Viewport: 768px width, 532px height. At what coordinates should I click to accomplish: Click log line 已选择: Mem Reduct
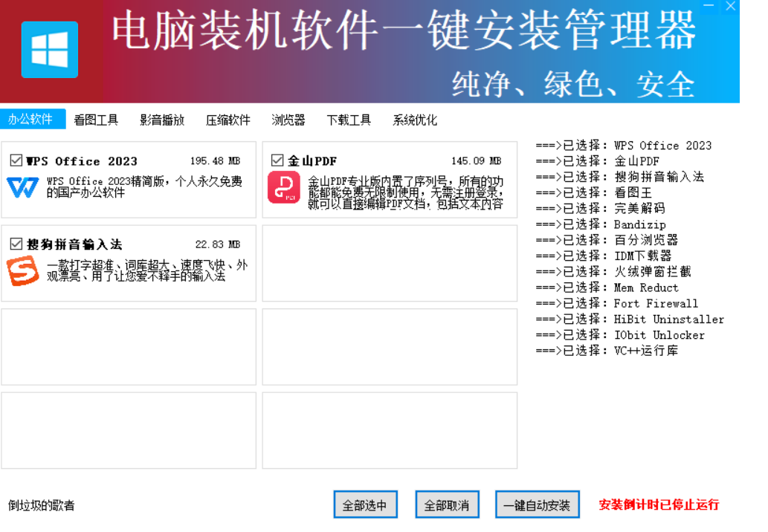[607, 288]
